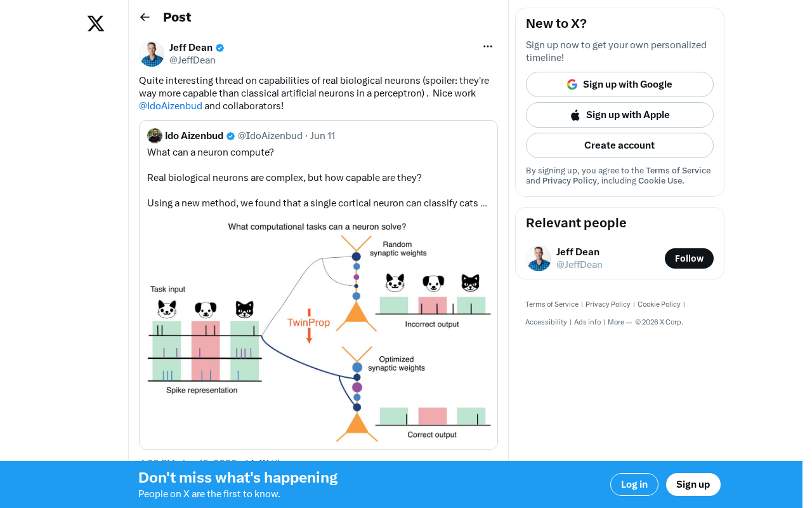Screen dimensions: 812x508
Task: Follow Jeff Dean
Action: 689,258
